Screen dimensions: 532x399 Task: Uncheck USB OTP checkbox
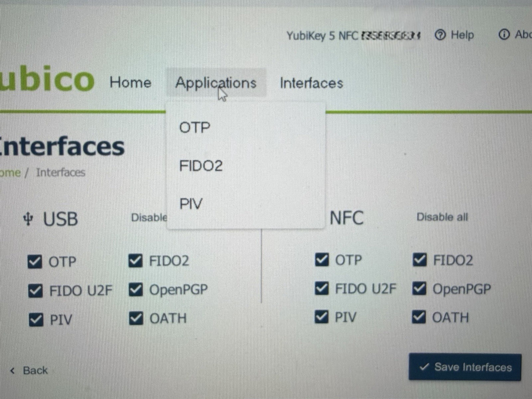pyautogui.click(x=35, y=262)
